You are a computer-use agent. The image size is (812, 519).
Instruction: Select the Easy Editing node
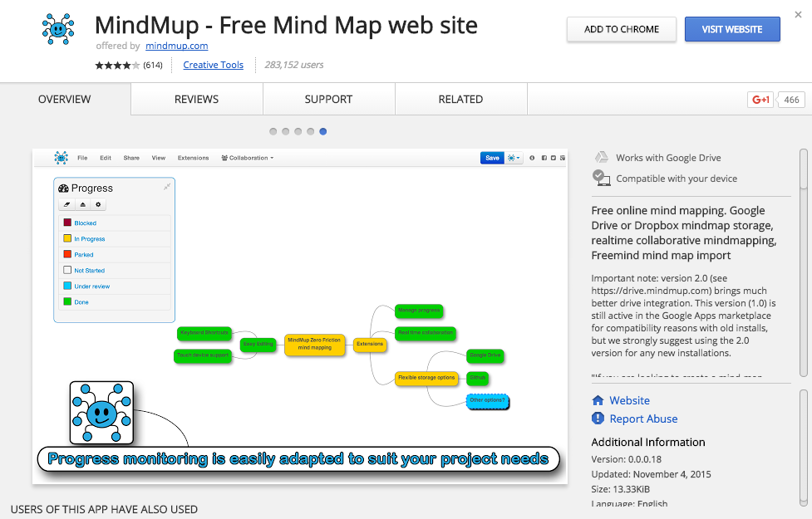click(258, 344)
